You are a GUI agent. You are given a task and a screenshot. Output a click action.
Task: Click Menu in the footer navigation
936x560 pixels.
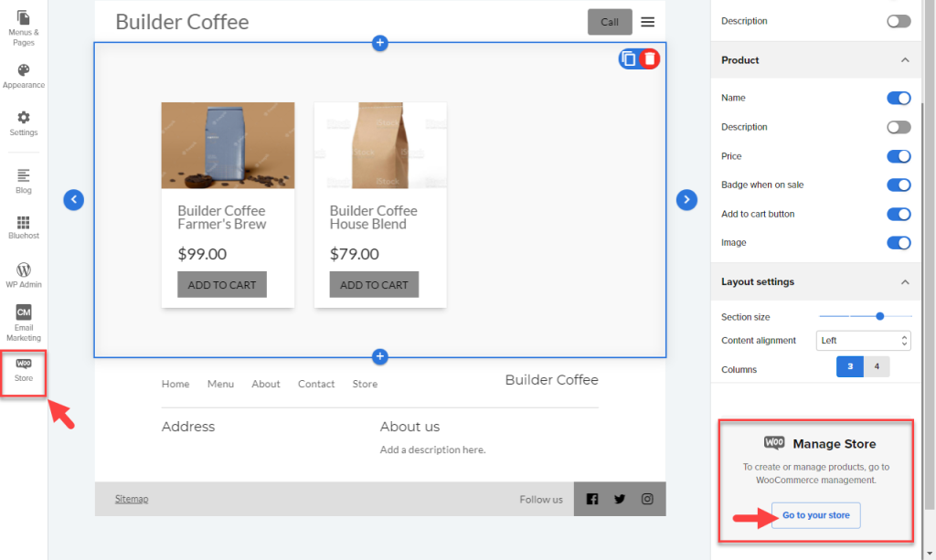point(220,384)
